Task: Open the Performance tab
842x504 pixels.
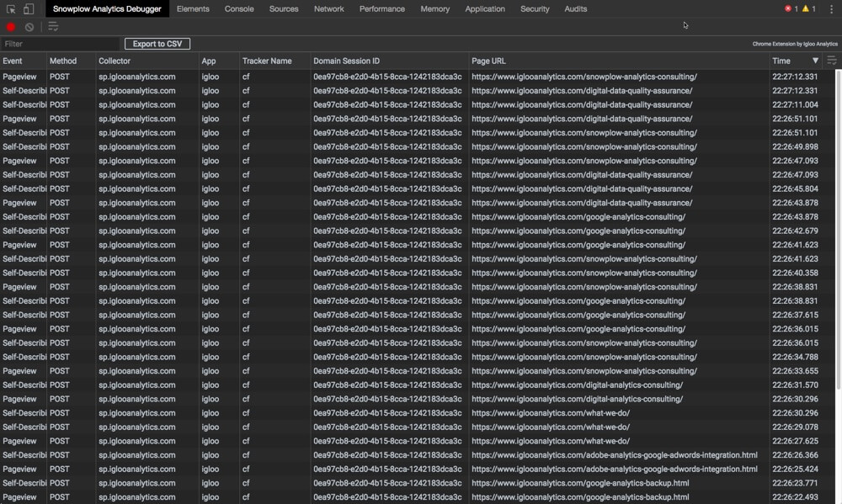Action: tap(381, 8)
